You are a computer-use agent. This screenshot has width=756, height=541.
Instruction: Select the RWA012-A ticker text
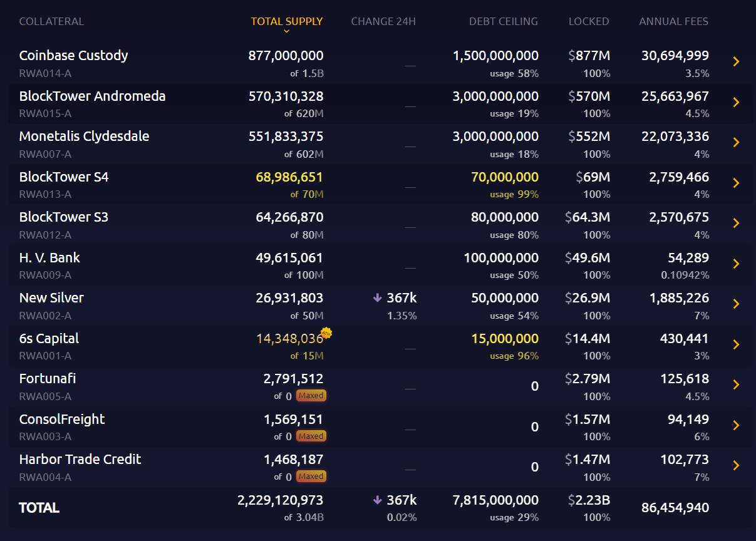coord(45,235)
